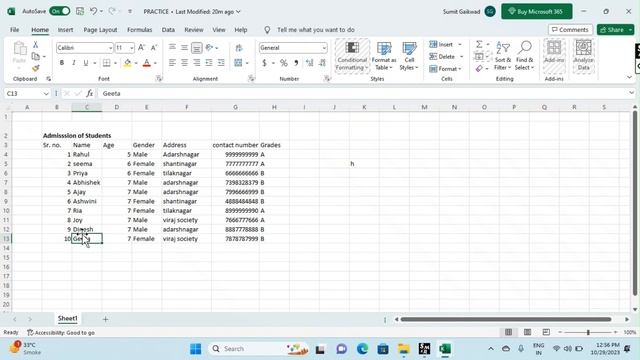The image size is (640, 360).
Task: Open File Explorer from taskbar
Action: (404, 349)
